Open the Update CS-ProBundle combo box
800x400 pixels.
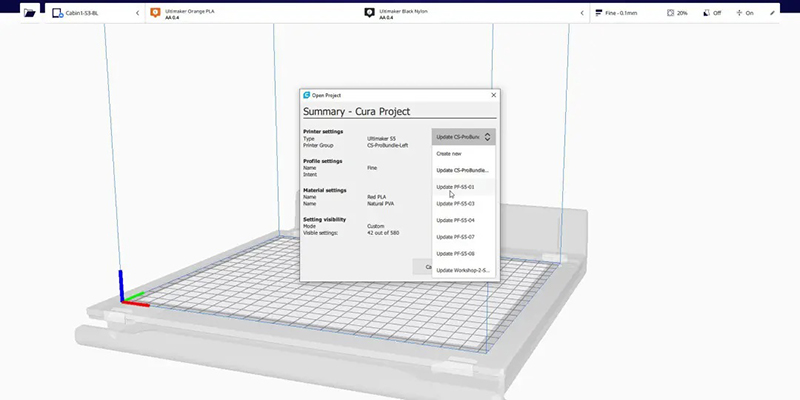click(x=463, y=136)
